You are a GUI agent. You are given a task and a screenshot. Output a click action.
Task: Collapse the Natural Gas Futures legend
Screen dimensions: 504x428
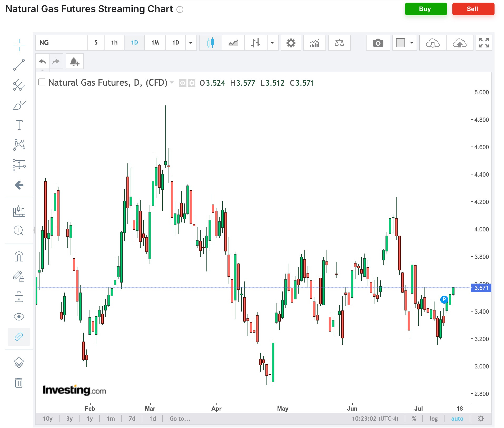pos(42,82)
